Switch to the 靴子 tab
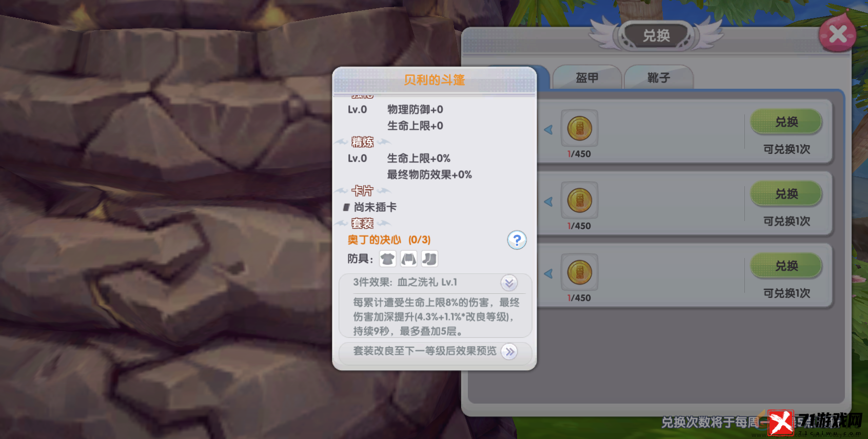The image size is (868, 439). coord(659,77)
